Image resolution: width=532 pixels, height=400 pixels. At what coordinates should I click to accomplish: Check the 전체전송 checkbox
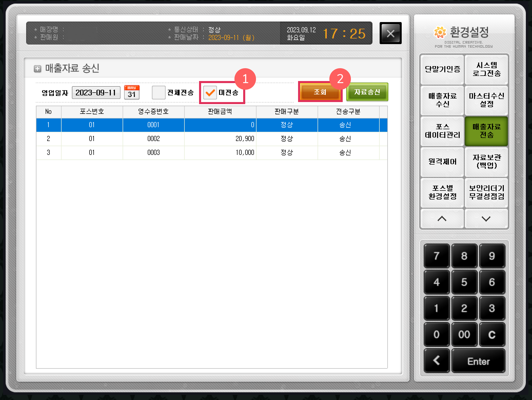pos(159,92)
